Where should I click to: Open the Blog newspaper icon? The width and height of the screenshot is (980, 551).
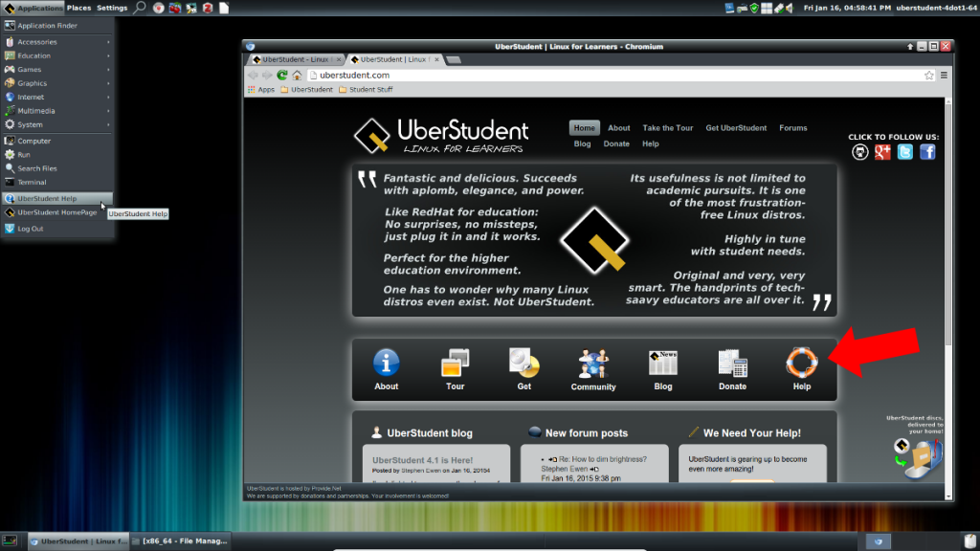(662, 364)
